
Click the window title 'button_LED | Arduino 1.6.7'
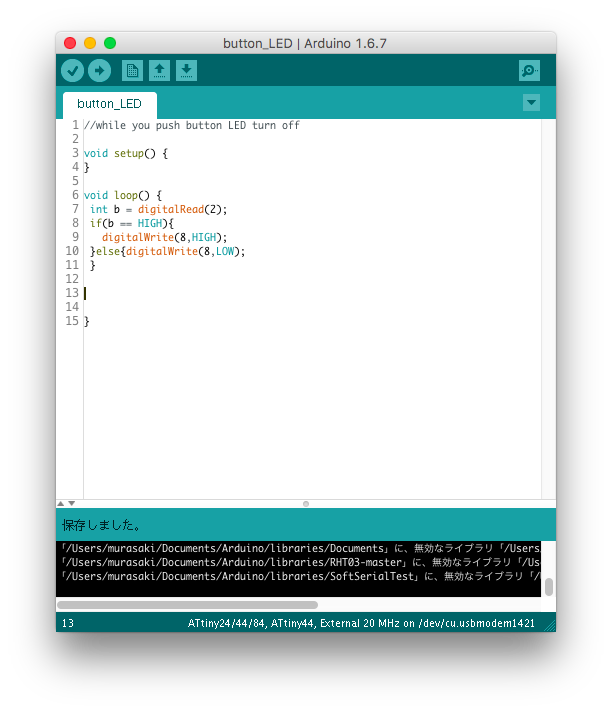click(x=305, y=44)
